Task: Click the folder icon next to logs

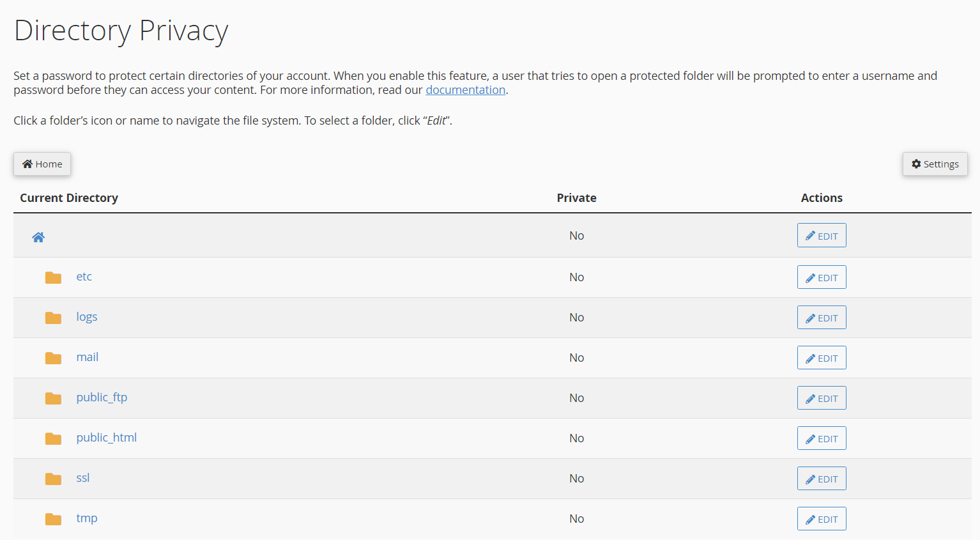Action: pyautogui.click(x=53, y=318)
